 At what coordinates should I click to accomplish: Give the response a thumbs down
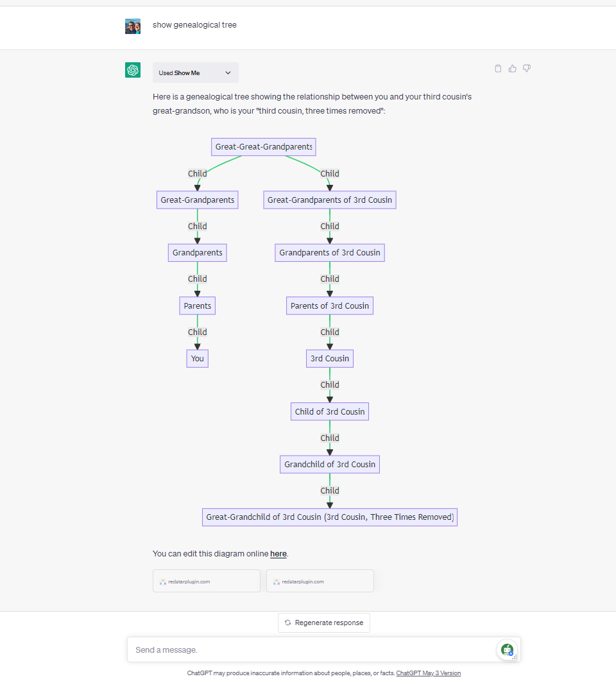(526, 68)
